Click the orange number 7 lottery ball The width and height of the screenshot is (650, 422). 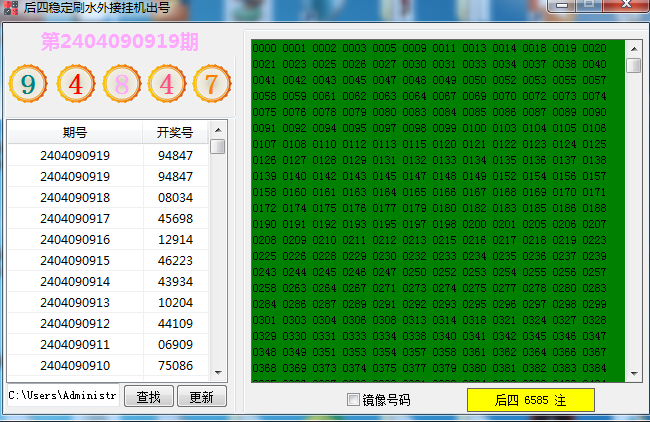tap(211, 84)
